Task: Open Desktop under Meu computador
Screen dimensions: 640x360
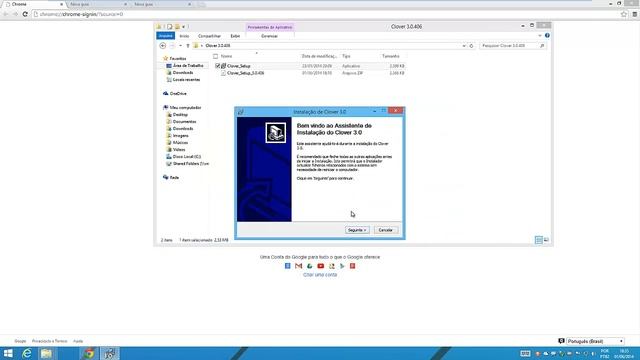Action: [x=180, y=115]
